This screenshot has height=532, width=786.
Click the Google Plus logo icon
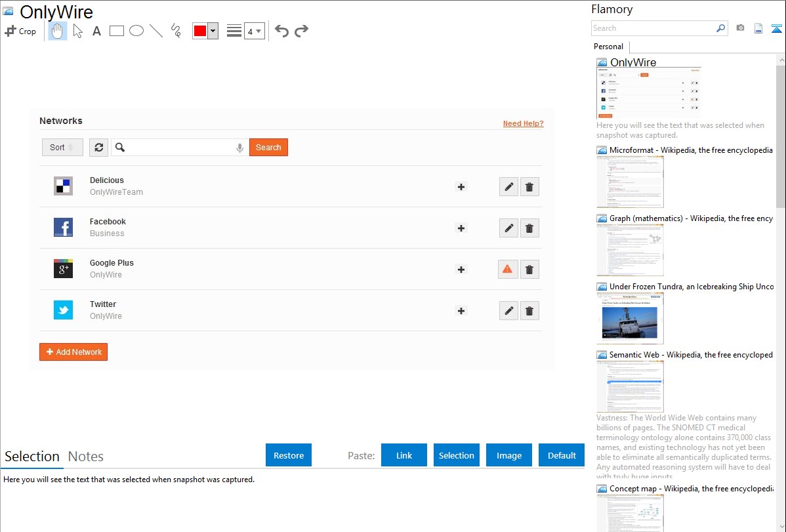tap(63, 269)
